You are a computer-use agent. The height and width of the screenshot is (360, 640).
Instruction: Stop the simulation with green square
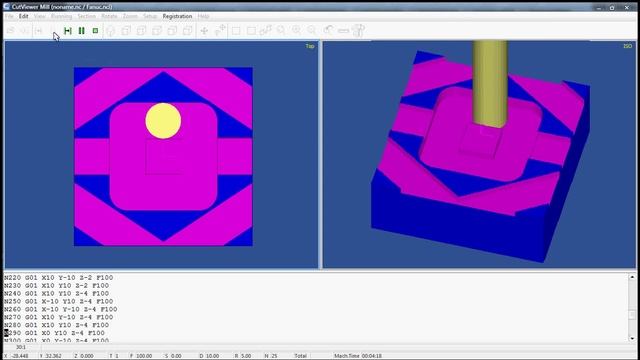click(x=95, y=31)
